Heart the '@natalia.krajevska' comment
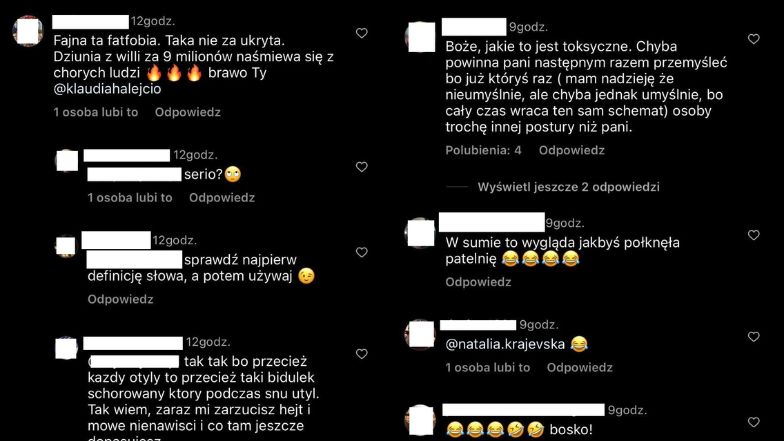Viewport: 784px width, 441px height. pyautogui.click(x=754, y=337)
